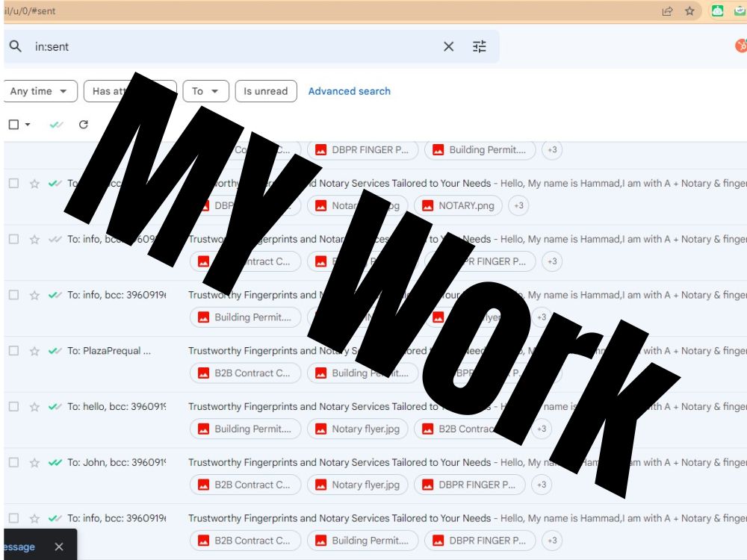
Task: Clear the in:sent search query
Action: coord(448,46)
